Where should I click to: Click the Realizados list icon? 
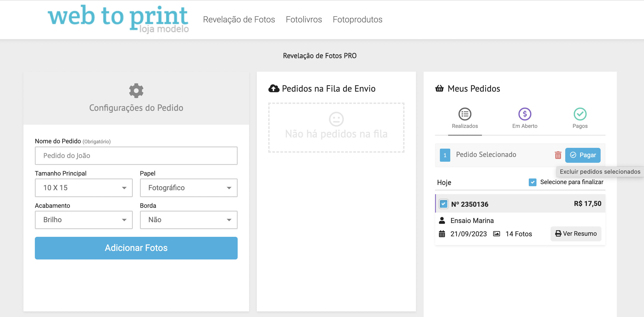[465, 114]
